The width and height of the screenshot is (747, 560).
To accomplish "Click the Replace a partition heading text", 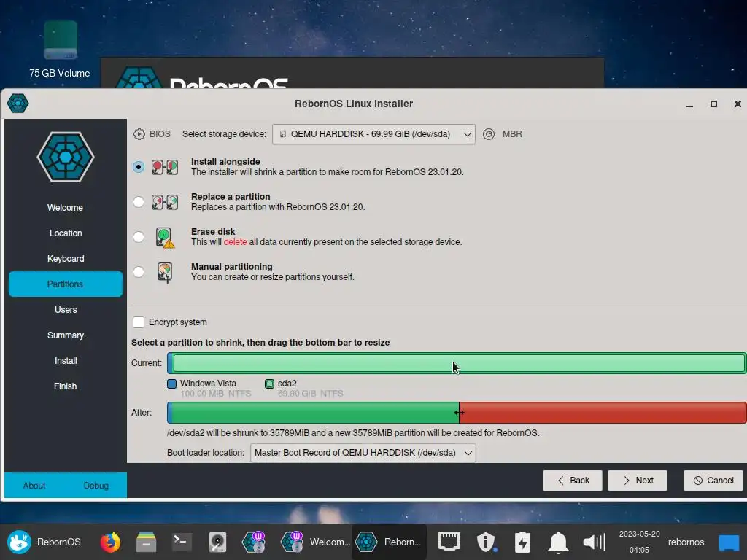I will 231,197.
